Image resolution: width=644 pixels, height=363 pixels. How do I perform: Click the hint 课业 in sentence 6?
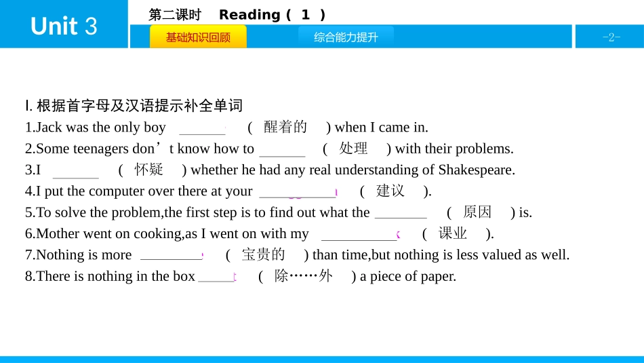[453, 233]
